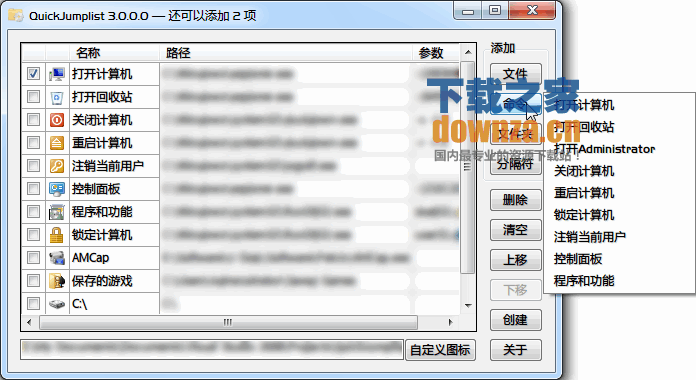Click the 控制面板 row icon
Image resolution: width=696 pixels, height=380 pixels.
click(x=57, y=189)
